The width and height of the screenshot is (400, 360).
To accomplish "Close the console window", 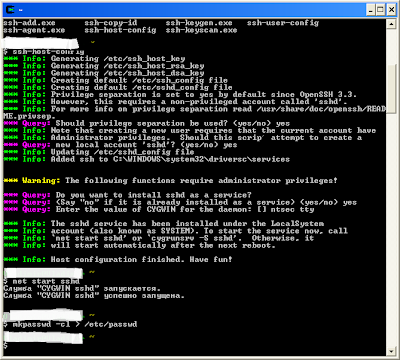I will tap(391, 10).
